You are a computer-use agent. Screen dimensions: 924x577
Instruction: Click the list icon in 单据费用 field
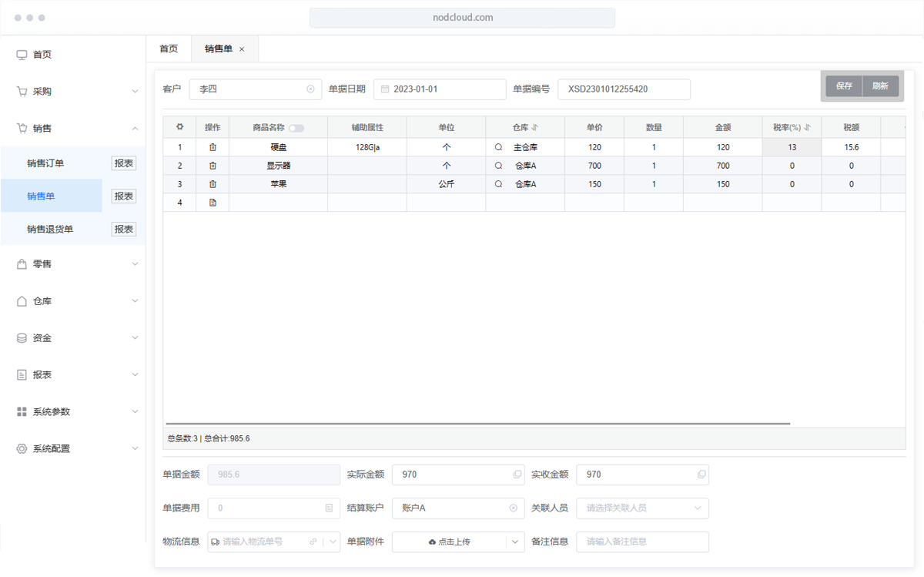[329, 508]
